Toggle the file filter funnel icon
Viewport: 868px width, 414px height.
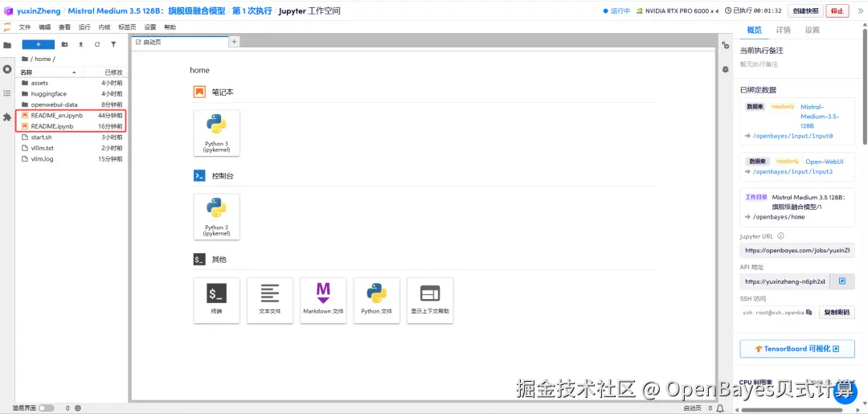[x=113, y=44]
